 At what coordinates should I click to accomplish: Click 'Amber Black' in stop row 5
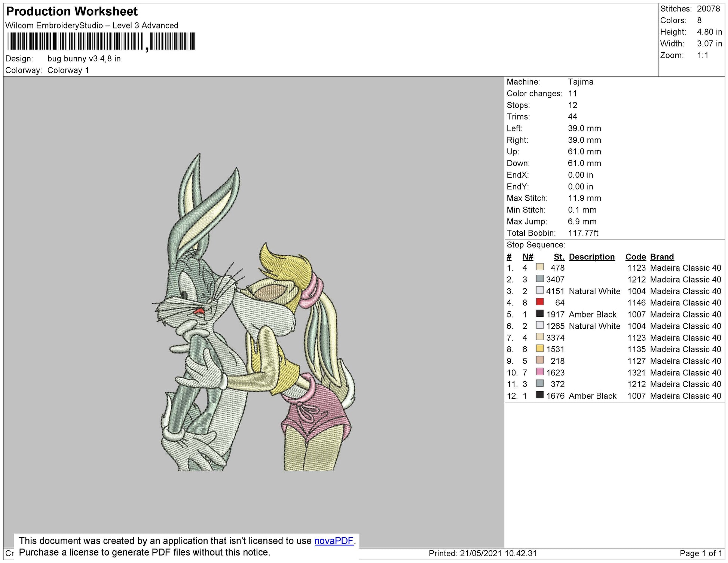(593, 314)
